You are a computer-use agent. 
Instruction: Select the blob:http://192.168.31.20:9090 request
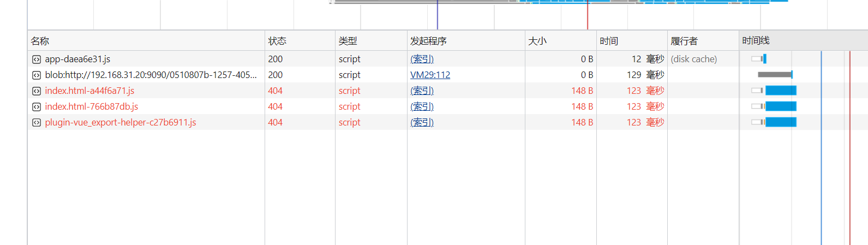coord(151,75)
